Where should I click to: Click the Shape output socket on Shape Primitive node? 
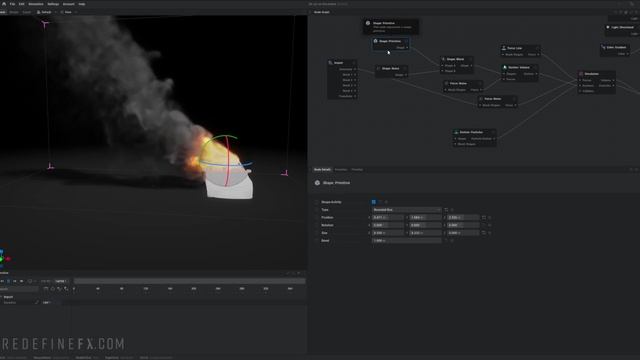coord(407,48)
